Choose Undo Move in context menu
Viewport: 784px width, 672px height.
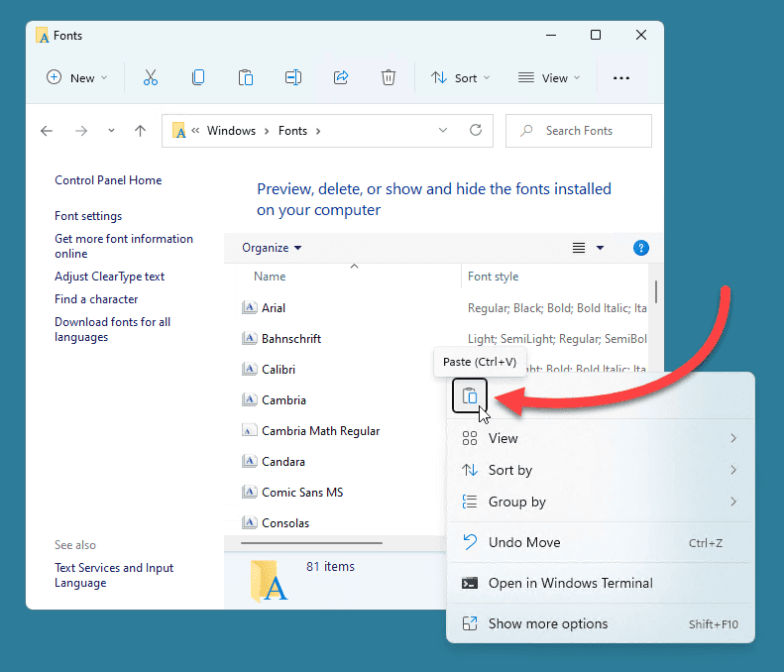pyautogui.click(x=600, y=542)
